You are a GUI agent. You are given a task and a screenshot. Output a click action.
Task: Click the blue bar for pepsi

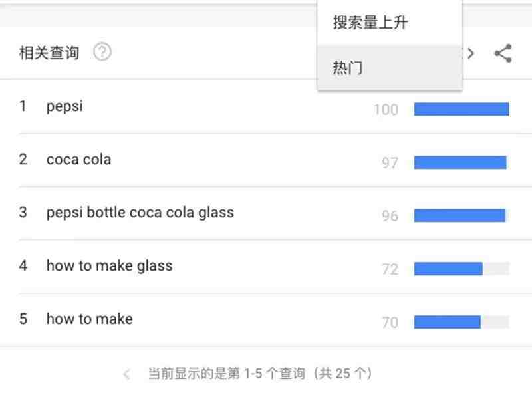462,109
